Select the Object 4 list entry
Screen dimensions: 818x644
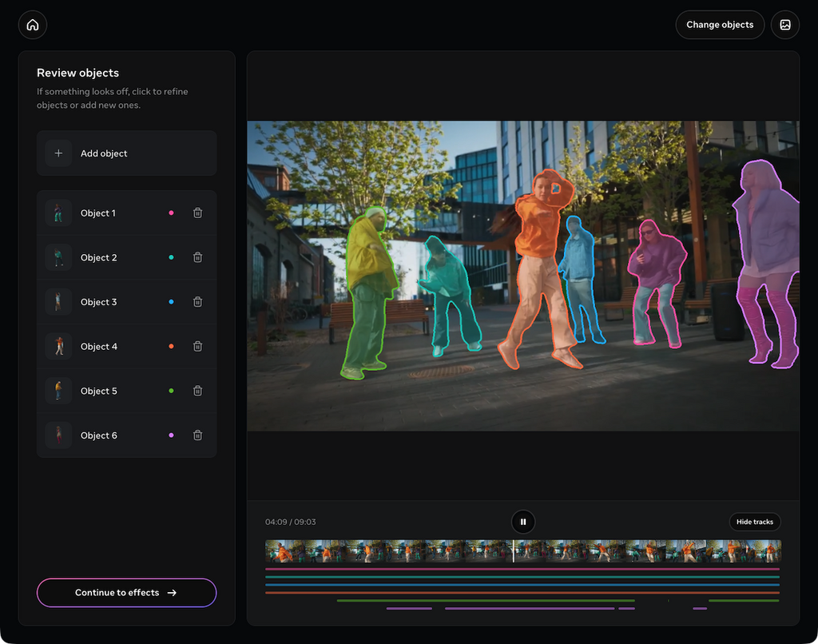(x=99, y=347)
